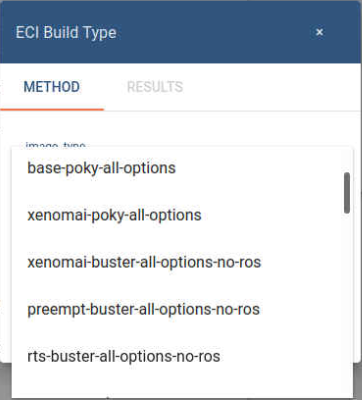Dismiss the dialog using the × icon
The width and height of the screenshot is (362, 400).
319,32
